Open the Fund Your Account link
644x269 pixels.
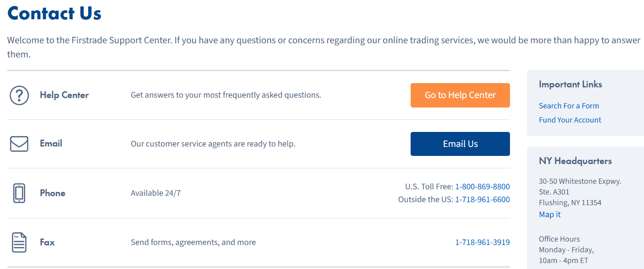570,120
